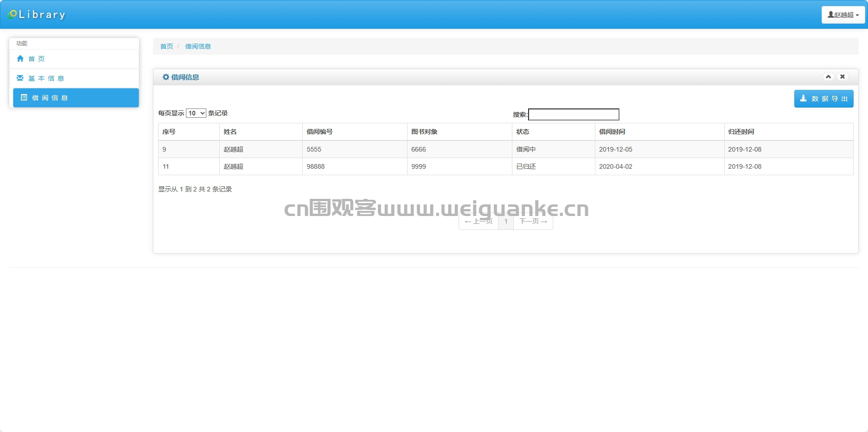Click the 借阅中 status cell
This screenshot has height=432, width=868.
[554, 149]
